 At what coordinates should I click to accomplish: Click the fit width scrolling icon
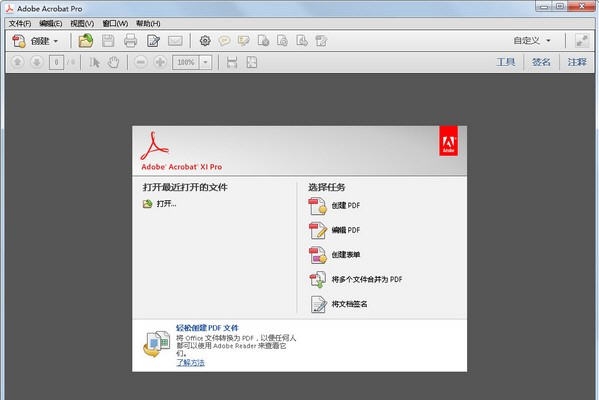click(x=232, y=62)
